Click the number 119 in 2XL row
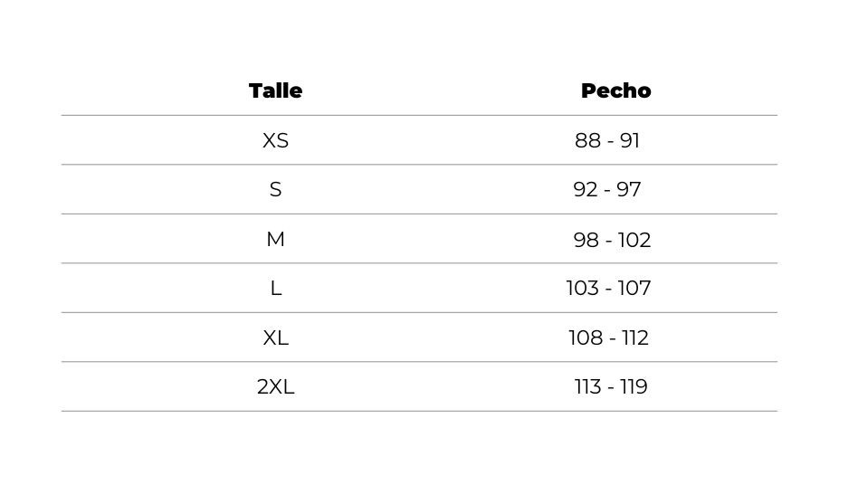Viewport: 858px width, 504px height. pyautogui.click(x=634, y=387)
